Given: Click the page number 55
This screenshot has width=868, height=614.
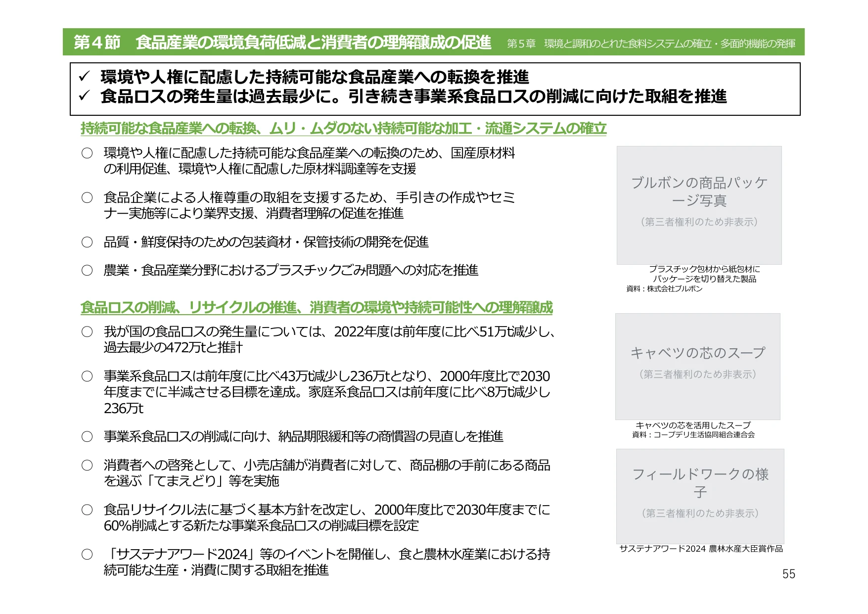Looking at the screenshot, I should (x=789, y=574).
